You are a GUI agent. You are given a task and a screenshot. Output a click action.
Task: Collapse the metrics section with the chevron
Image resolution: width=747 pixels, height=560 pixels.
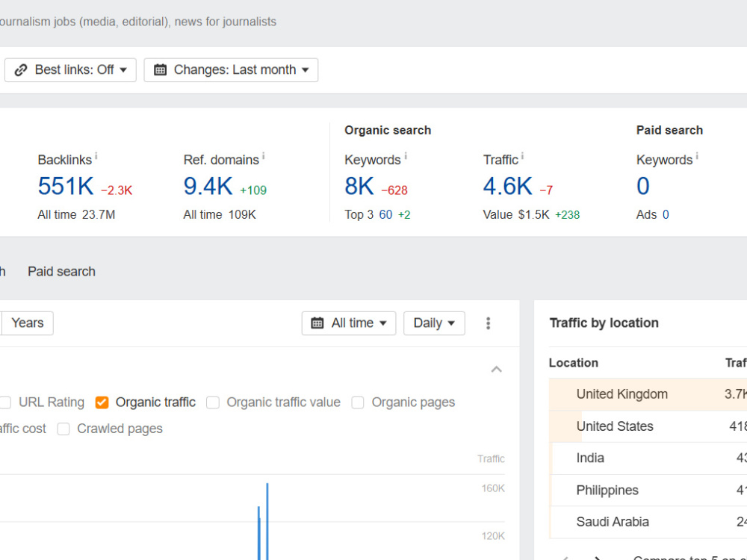tap(497, 370)
